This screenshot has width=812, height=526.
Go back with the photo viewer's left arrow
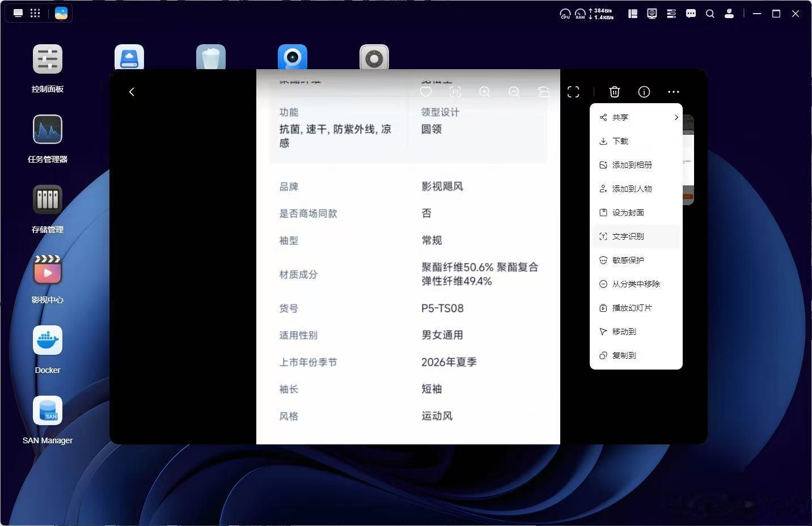click(x=132, y=92)
